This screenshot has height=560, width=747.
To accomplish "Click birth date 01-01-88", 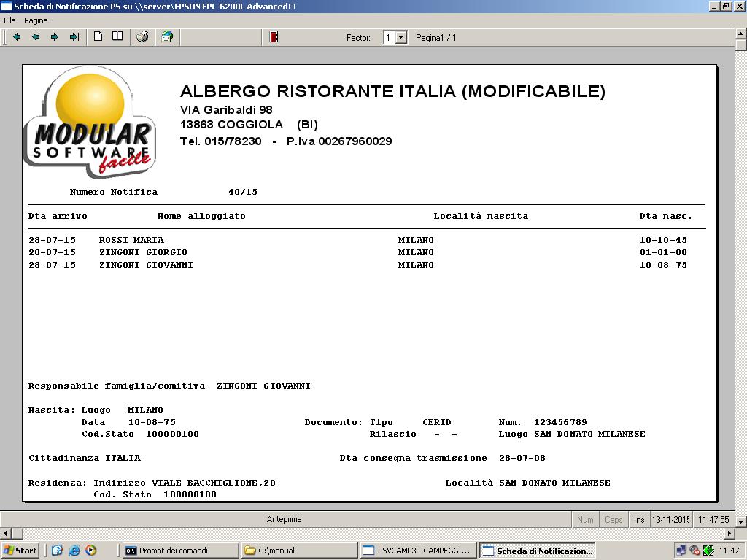I will [663, 252].
